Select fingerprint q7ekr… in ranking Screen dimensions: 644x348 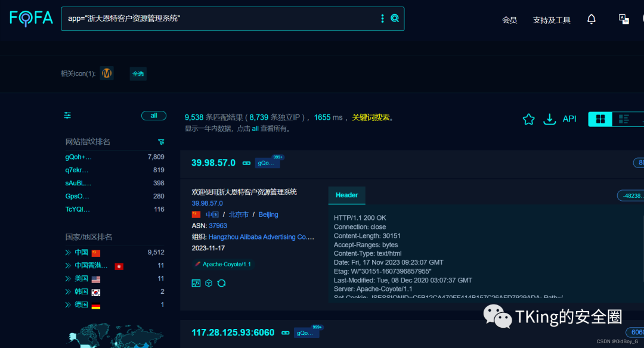77,170
